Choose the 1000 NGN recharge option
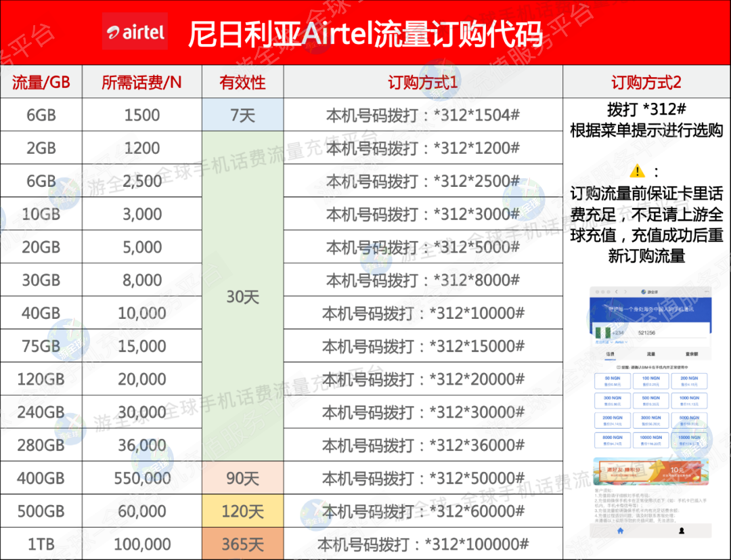The image size is (731, 560). tap(689, 400)
